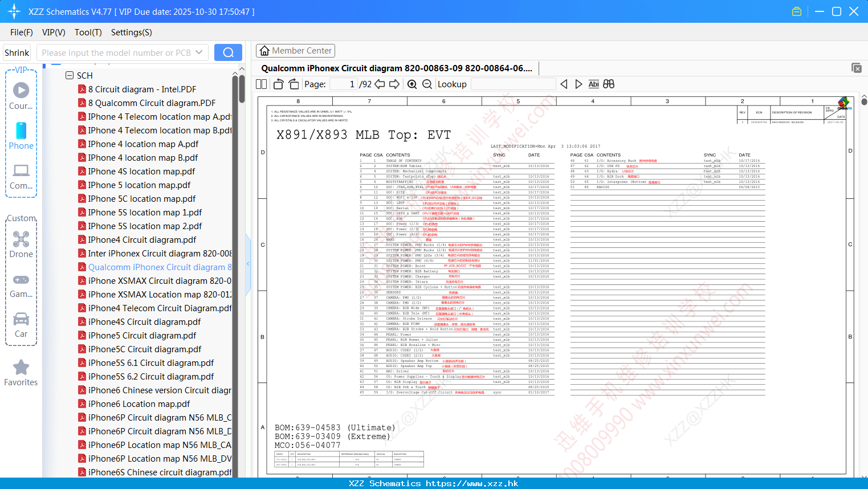Open the Settings(S) menu
This screenshot has height=489, width=868.
[132, 32]
